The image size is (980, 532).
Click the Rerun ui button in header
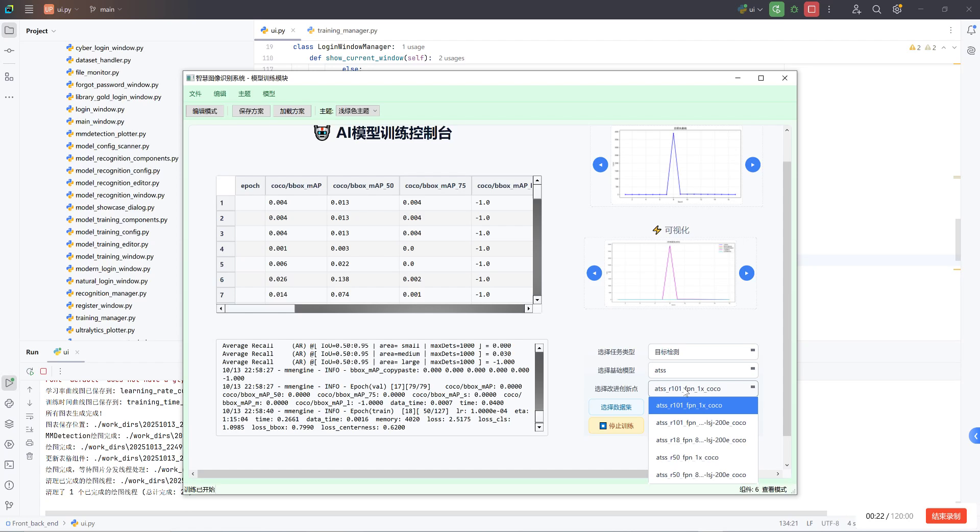(x=776, y=9)
